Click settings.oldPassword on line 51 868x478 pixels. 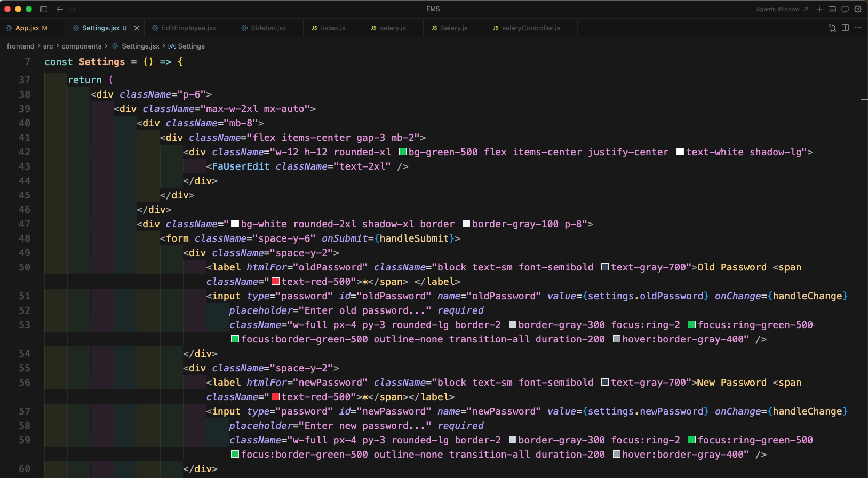[x=646, y=296]
